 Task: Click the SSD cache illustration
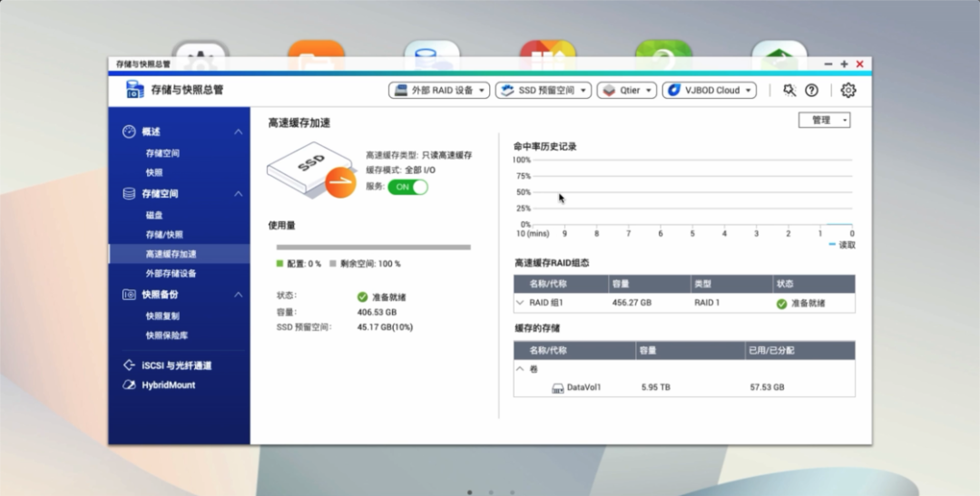pos(311,170)
